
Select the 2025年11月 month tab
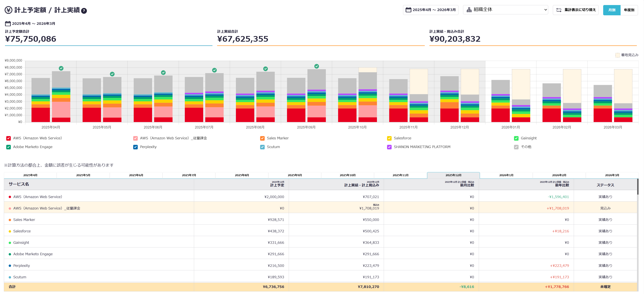pyautogui.click(x=400, y=175)
